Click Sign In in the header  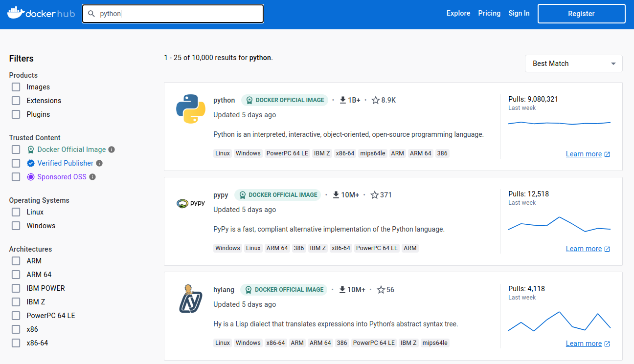click(x=519, y=13)
